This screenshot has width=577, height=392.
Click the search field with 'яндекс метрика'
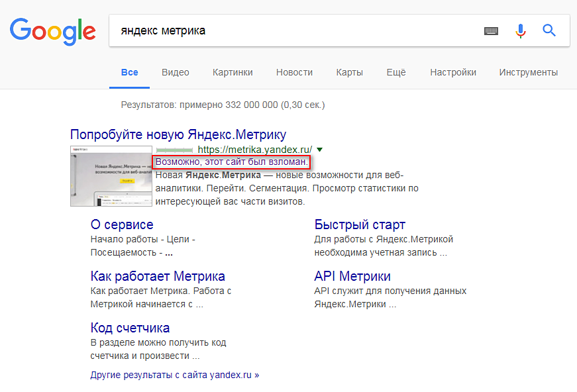click(291, 30)
